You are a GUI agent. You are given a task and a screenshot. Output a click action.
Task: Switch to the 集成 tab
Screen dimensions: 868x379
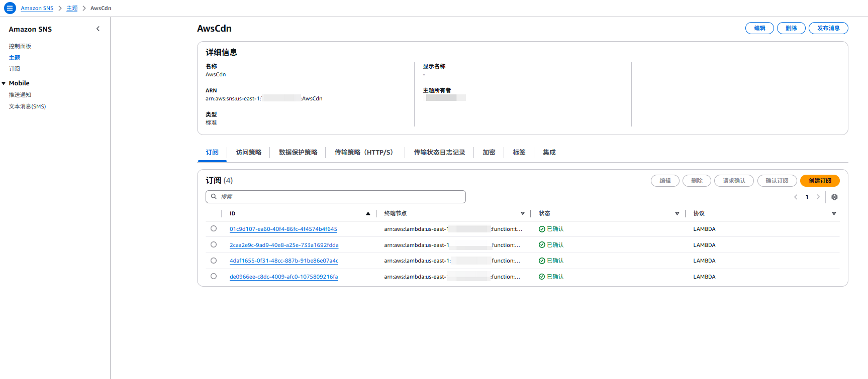click(x=549, y=153)
